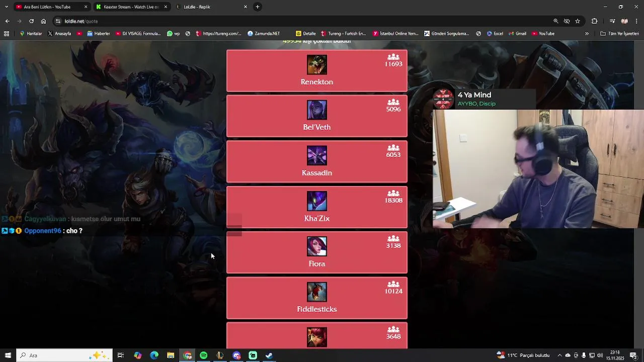The height and width of the screenshot is (362, 644).
Task: Open the notification center icon
Action: point(633,355)
